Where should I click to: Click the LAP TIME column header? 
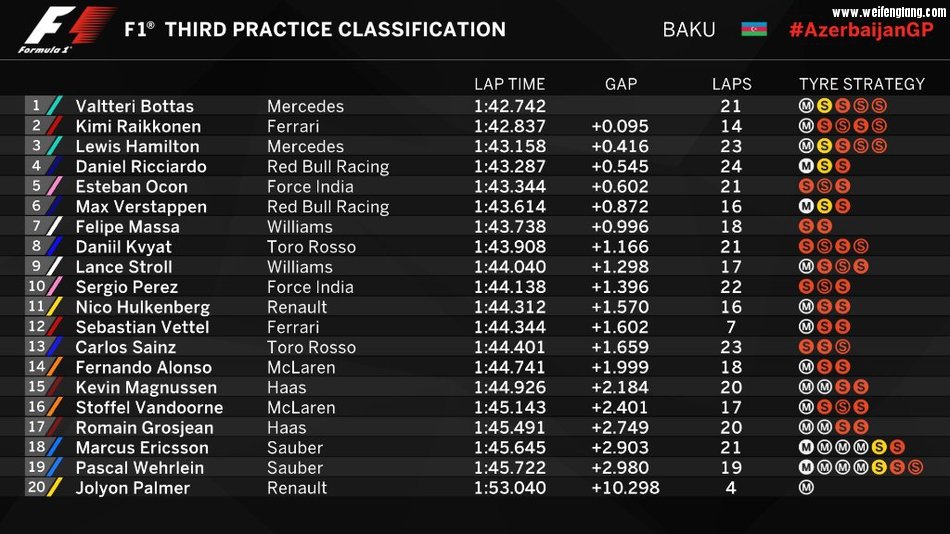click(x=509, y=84)
